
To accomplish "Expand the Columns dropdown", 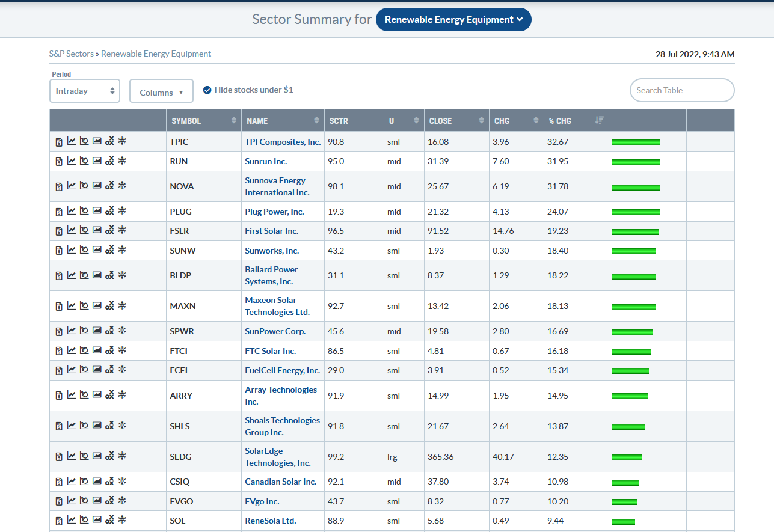I will click(x=161, y=91).
